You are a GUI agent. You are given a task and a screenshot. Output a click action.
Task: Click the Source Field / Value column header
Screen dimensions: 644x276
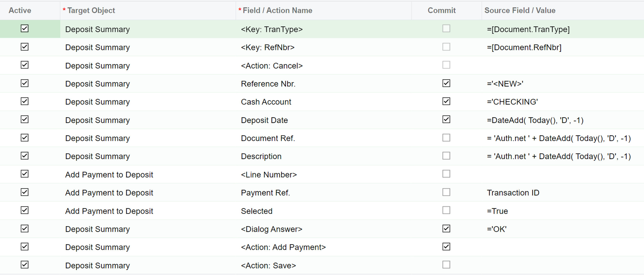pyautogui.click(x=520, y=10)
